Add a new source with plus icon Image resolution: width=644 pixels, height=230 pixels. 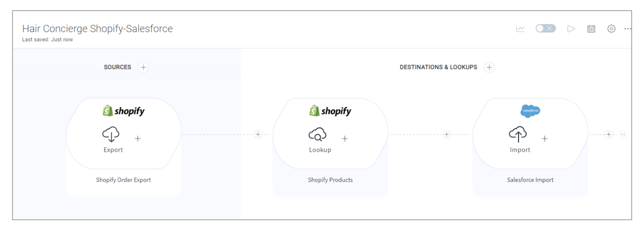click(x=143, y=67)
